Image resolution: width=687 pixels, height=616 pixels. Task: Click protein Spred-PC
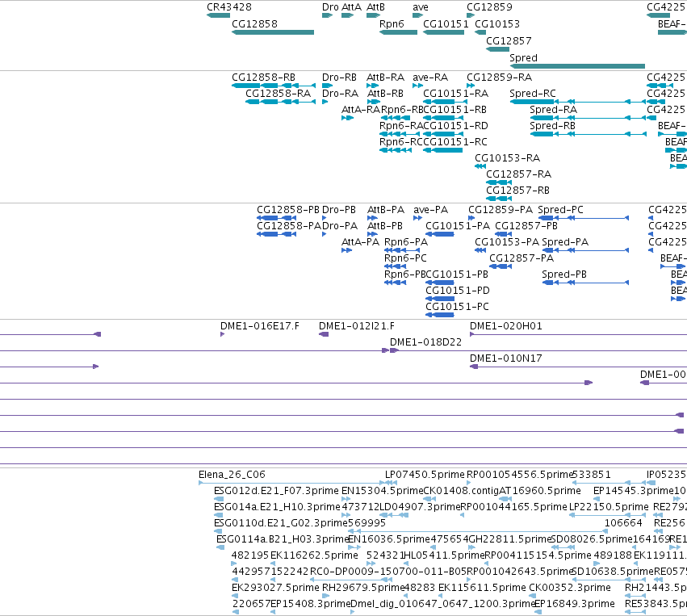(x=584, y=218)
